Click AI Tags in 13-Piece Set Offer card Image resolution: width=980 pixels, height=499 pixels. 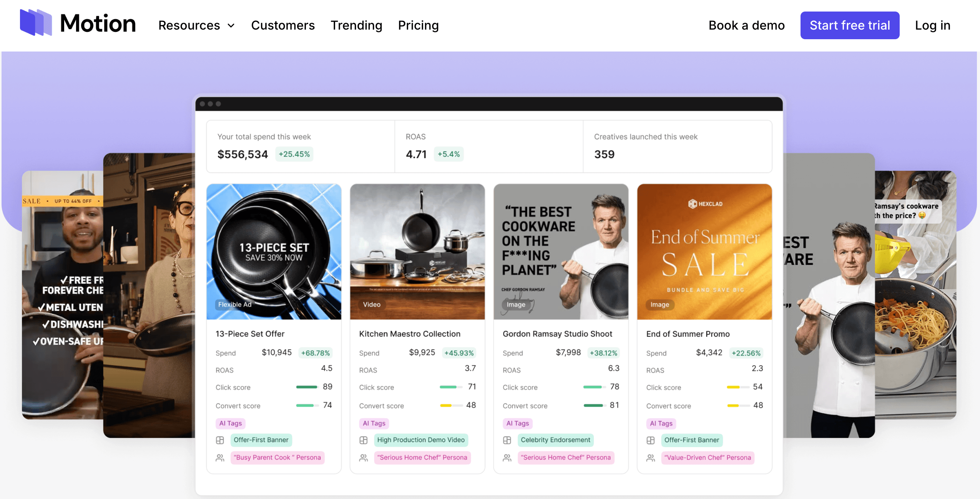pos(230,423)
